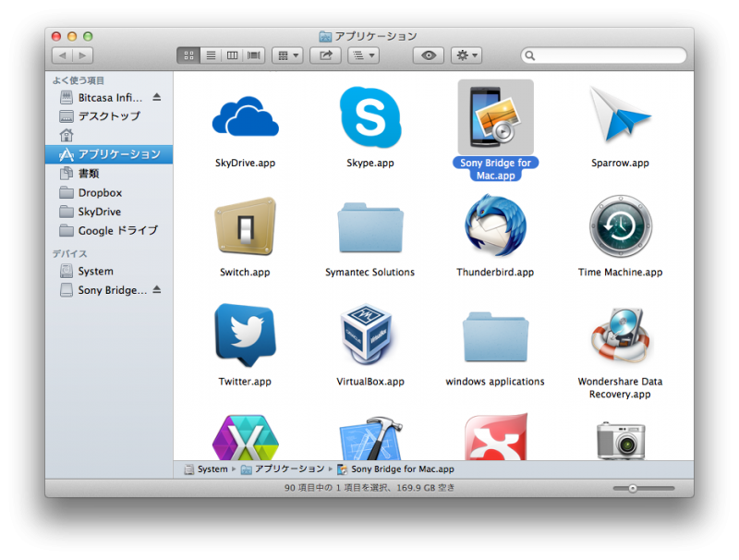Viewport: 739px width, 560px height.
Task: Select the Twitter.app icon
Action: tap(245, 335)
